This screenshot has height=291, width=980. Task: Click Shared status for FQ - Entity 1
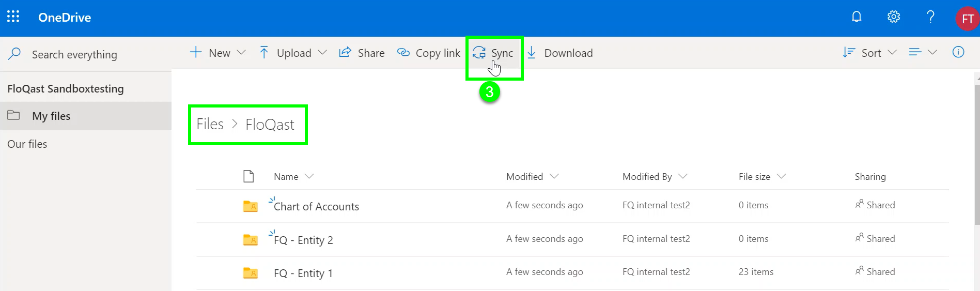[881, 271]
